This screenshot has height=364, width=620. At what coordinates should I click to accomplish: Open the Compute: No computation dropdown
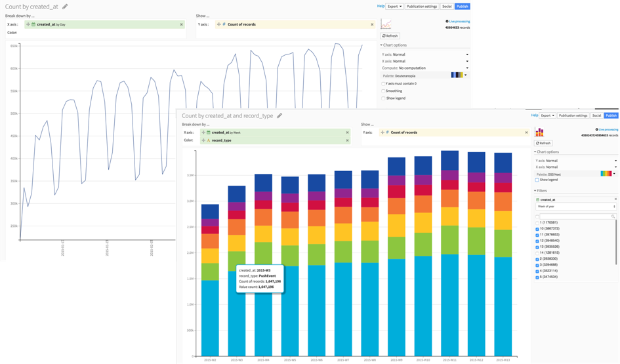coord(424,68)
